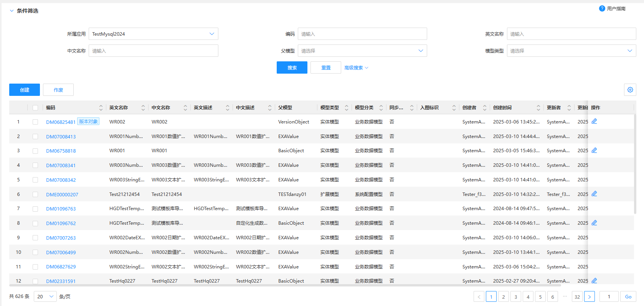The height and width of the screenshot is (306, 644).
Task: Toggle the select-all header checkbox
Action: click(35, 108)
